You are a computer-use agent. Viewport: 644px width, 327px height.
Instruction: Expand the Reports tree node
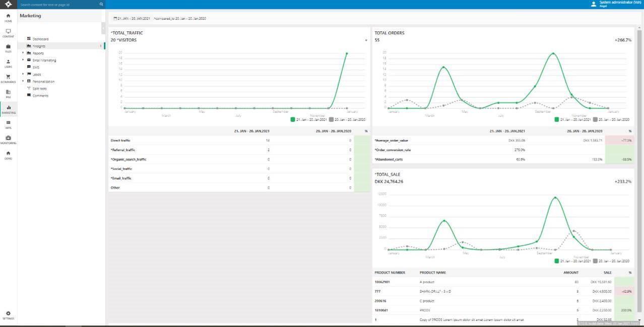point(23,53)
